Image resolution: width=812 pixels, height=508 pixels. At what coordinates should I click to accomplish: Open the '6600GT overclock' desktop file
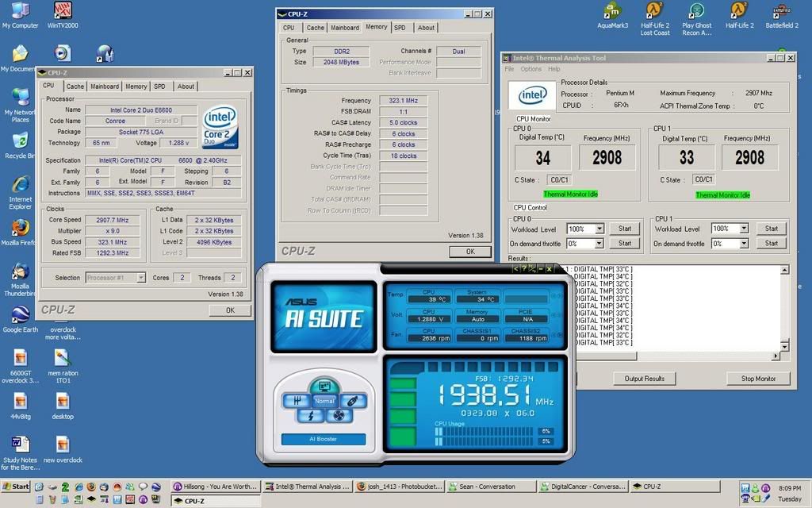click(x=20, y=367)
